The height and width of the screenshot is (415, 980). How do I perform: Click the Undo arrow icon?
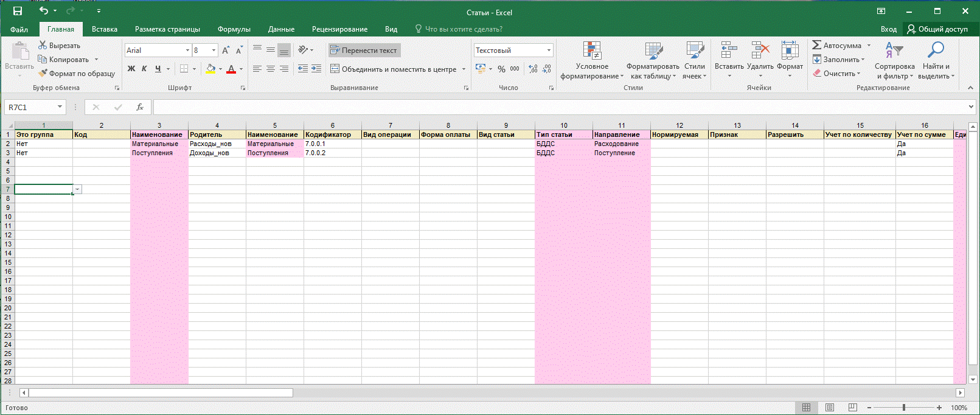43,11
